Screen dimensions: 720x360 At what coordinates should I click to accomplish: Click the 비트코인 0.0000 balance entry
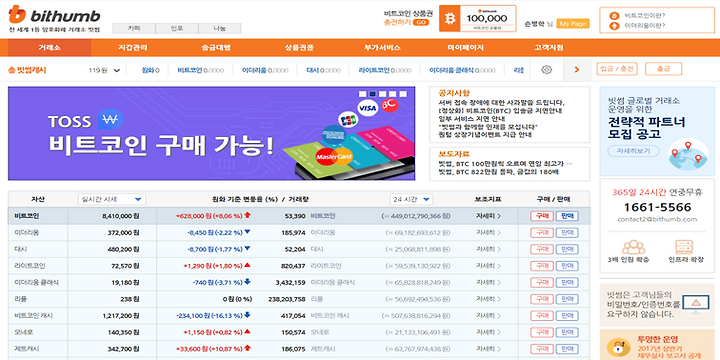(201, 70)
